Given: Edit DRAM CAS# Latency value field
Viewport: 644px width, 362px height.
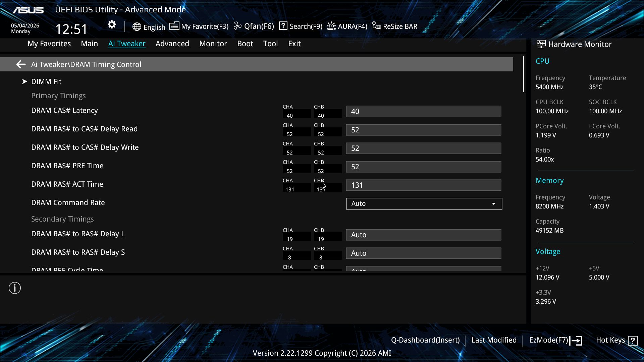Looking at the screenshot, I should coord(423,111).
